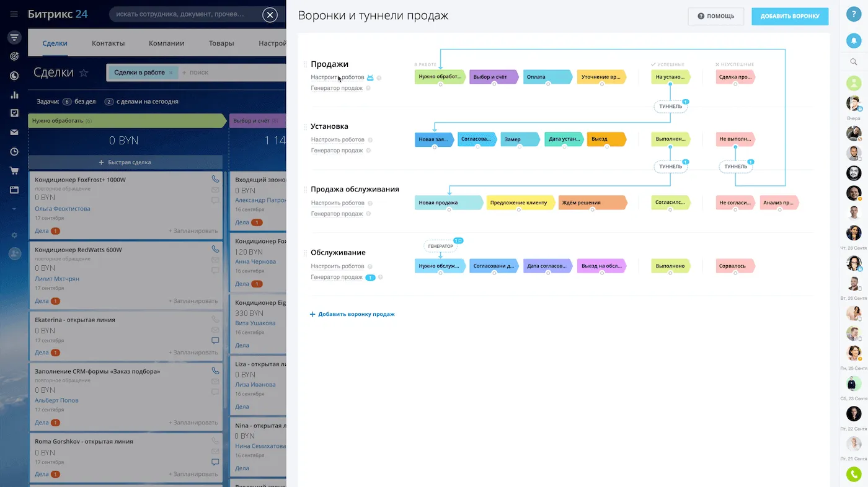This screenshot has height=487, width=868.
Task: Click the robot icon next to Продажи robots
Action: tap(370, 77)
